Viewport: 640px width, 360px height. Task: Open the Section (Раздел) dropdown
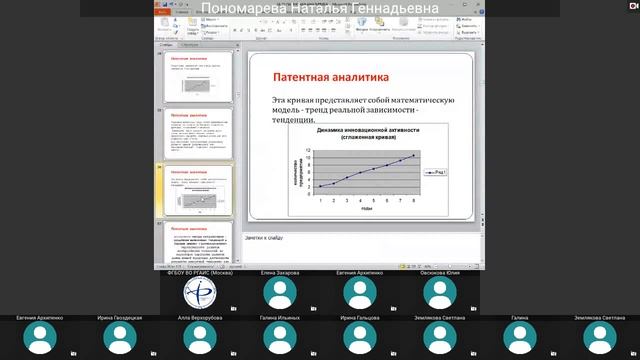pos(211,32)
